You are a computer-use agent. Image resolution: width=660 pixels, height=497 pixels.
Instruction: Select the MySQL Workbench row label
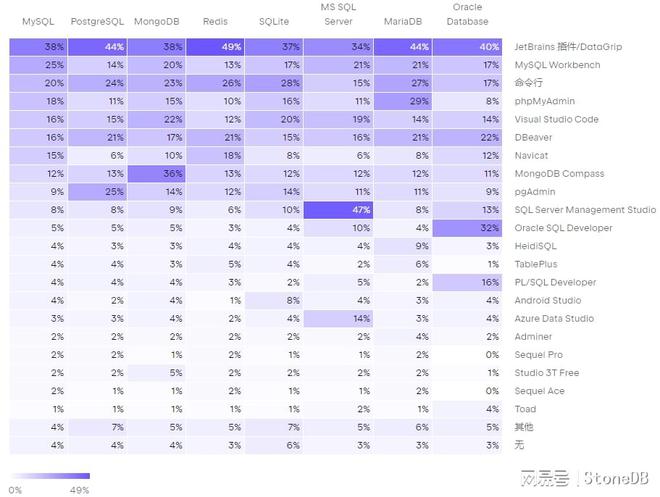[x=557, y=65]
